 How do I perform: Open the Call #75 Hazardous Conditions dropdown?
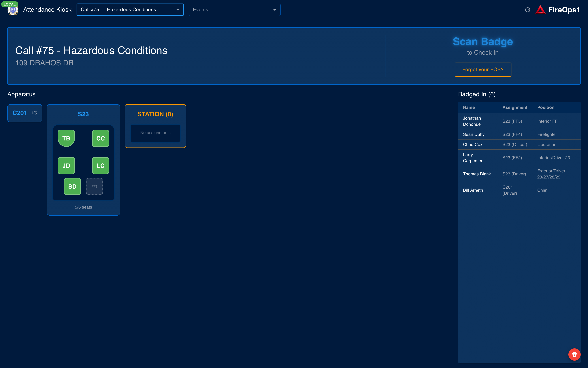[x=130, y=10]
